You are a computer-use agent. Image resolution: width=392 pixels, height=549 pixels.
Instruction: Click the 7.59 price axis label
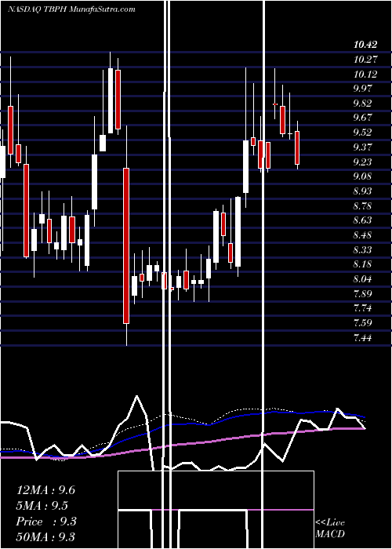click(x=362, y=323)
